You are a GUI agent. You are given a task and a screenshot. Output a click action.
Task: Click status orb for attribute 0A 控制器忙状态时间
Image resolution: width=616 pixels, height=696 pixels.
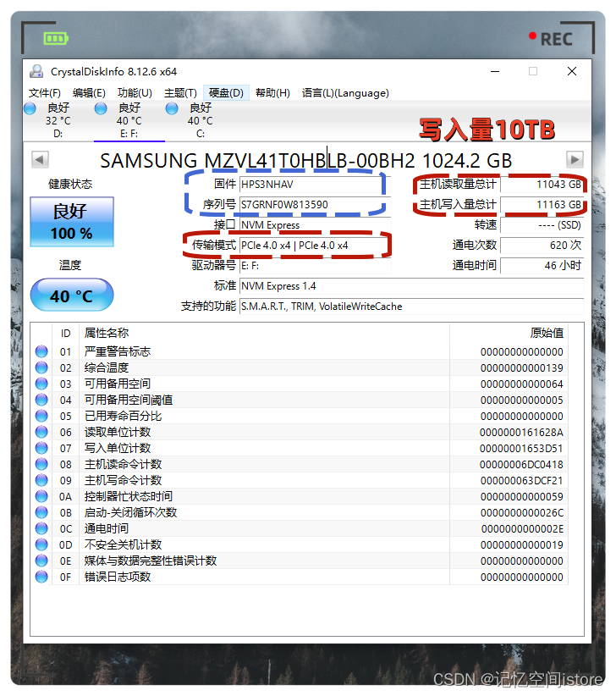(41, 496)
